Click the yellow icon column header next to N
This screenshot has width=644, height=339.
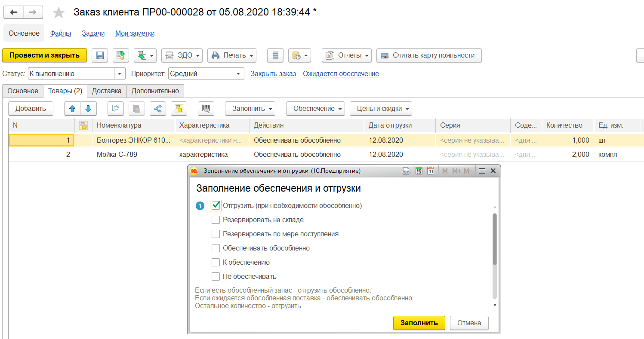[x=84, y=125]
